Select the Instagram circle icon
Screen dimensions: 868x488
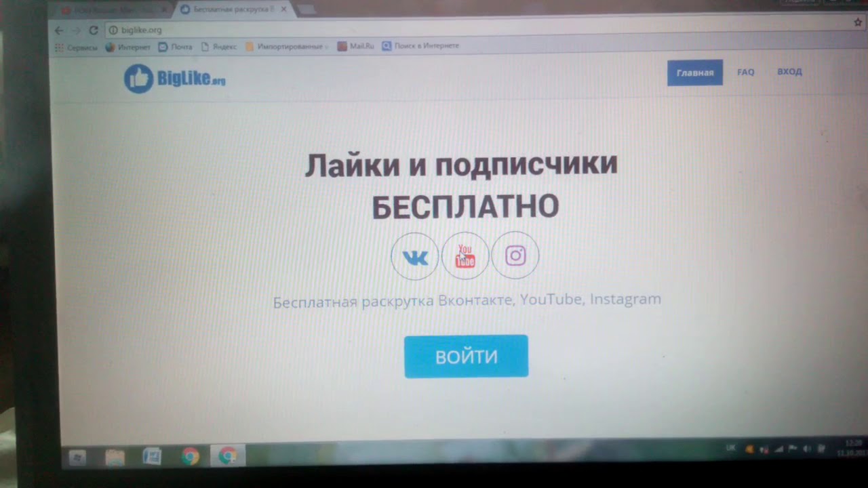pyautogui.click(x=515, y=256)
